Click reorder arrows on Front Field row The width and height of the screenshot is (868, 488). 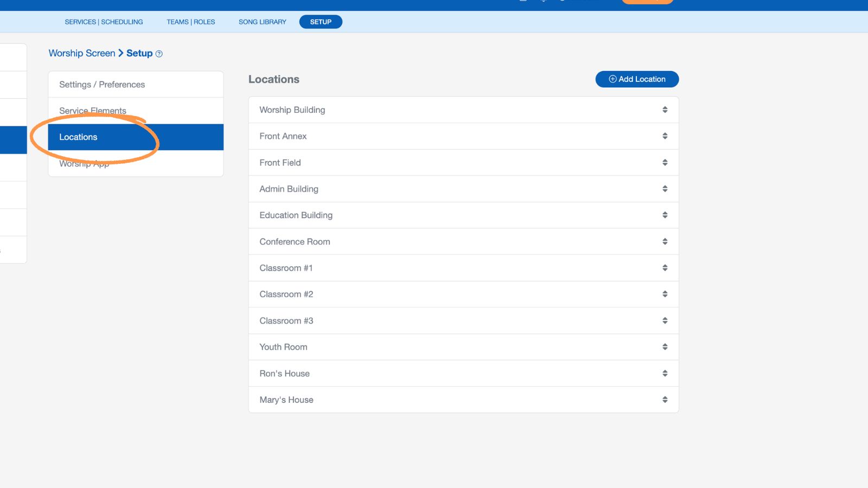click(x=665, y=163)
